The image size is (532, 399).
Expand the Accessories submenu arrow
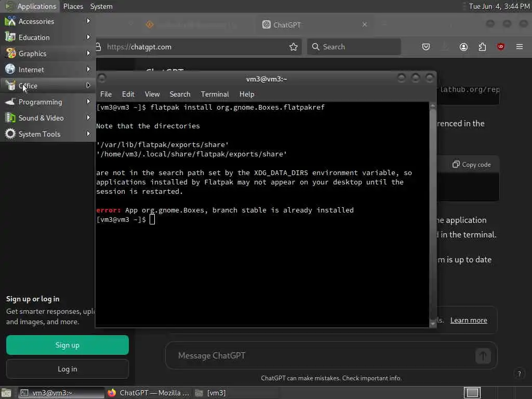(x=88, y=21)
